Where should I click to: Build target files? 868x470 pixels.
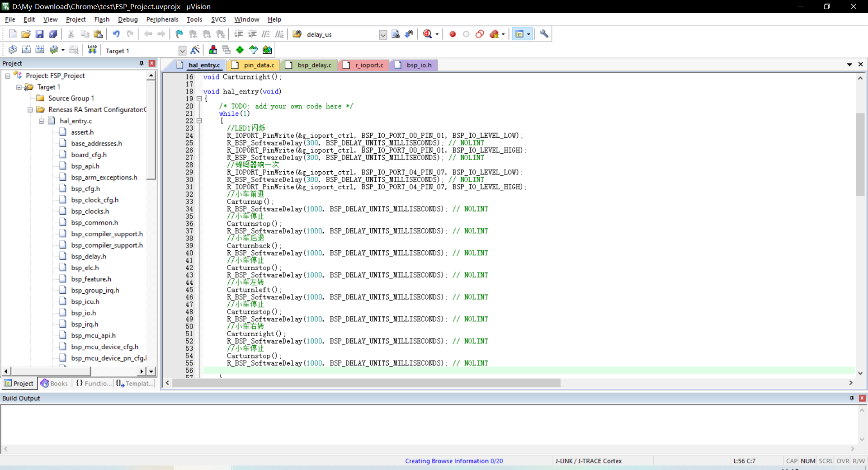(26, 50)
